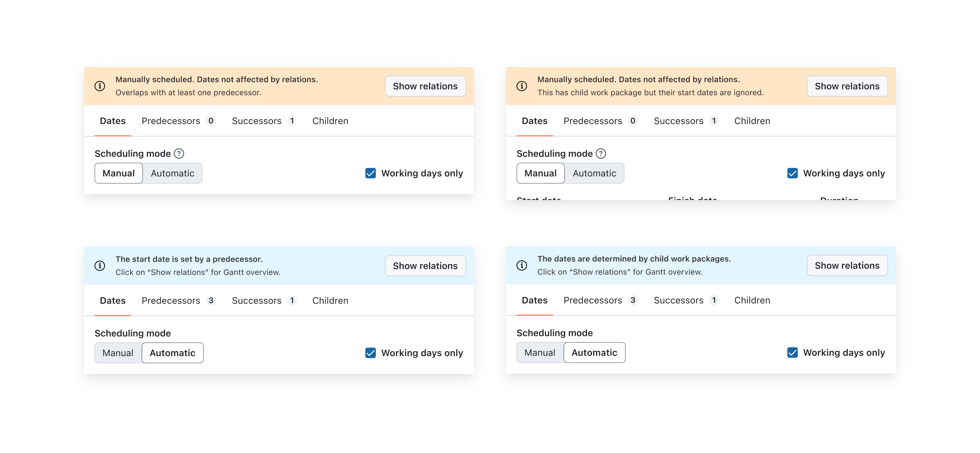Toggle Working days only in top-left panel
This screenshot has width=980, height=453.
tap(371, 173)
